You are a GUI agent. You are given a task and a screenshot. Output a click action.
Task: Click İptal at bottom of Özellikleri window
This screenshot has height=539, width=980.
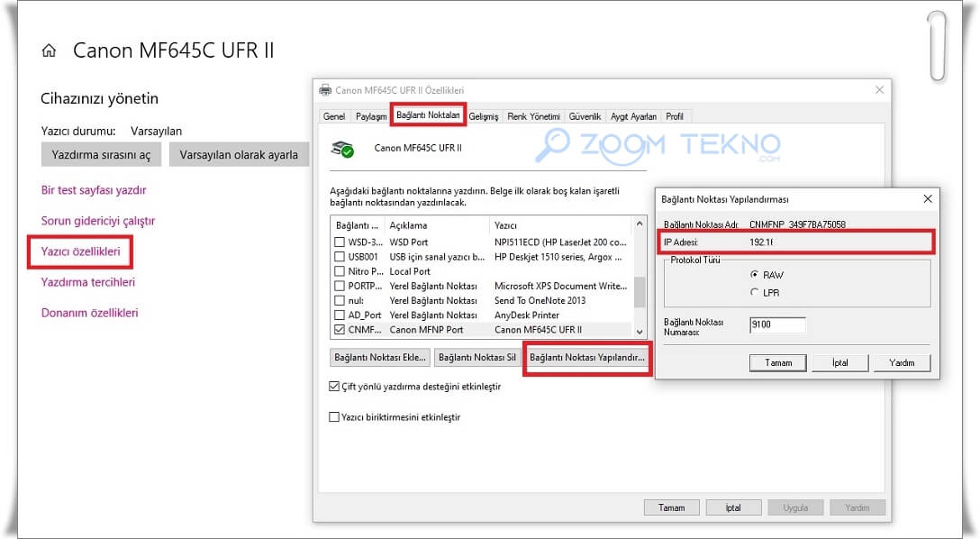[733, 507]
